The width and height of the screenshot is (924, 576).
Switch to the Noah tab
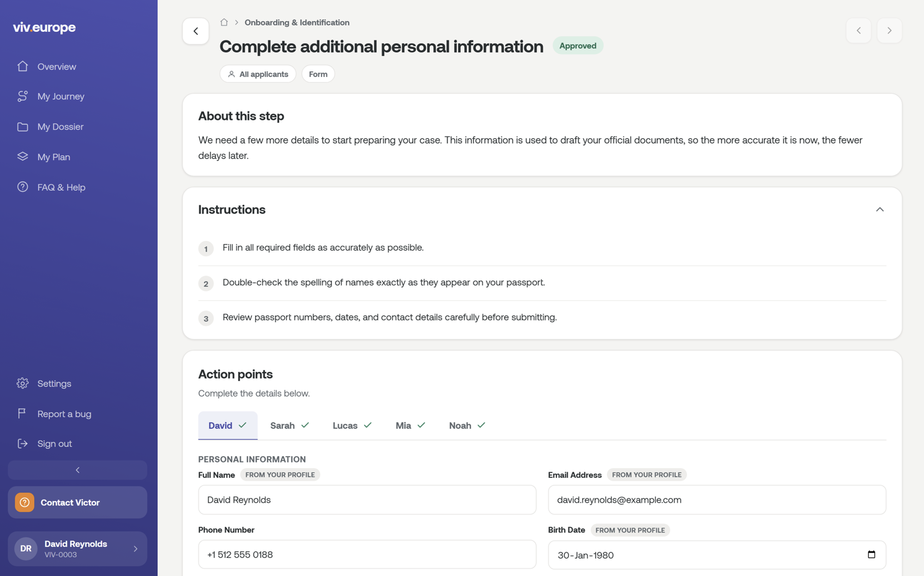tap(467, 425)
